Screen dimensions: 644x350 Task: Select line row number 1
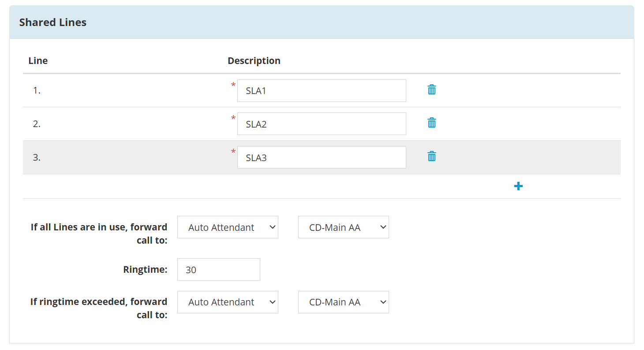(x=322, y=90)
